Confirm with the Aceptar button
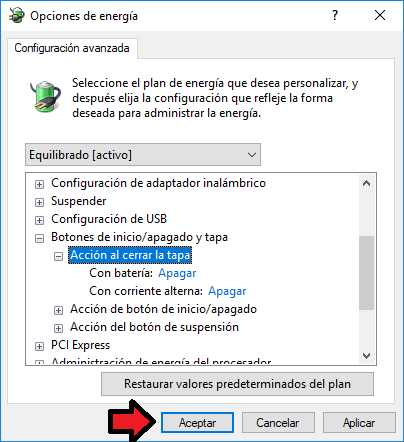Viewport: 404px width, 442px height. (x=197, y=423)
